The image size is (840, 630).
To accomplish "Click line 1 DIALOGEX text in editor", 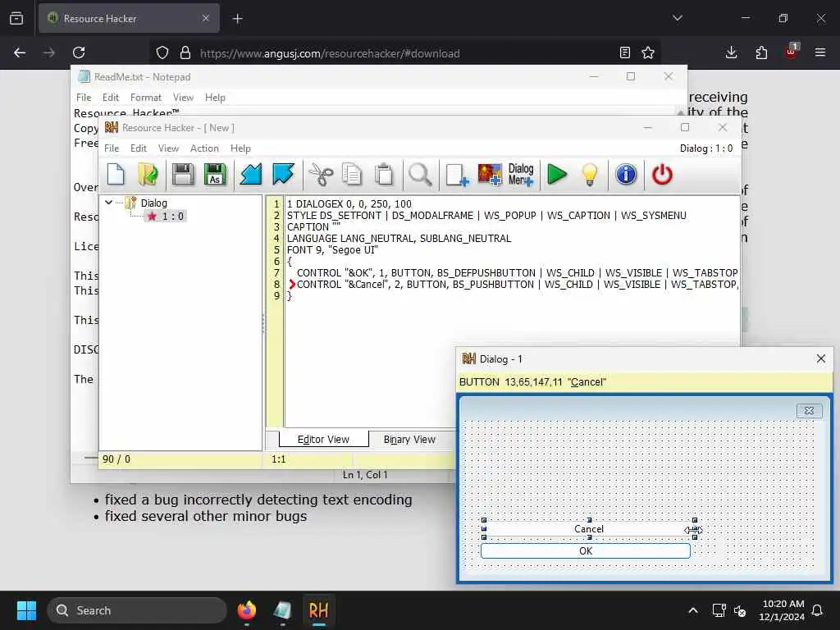I will tap(349, 204).
